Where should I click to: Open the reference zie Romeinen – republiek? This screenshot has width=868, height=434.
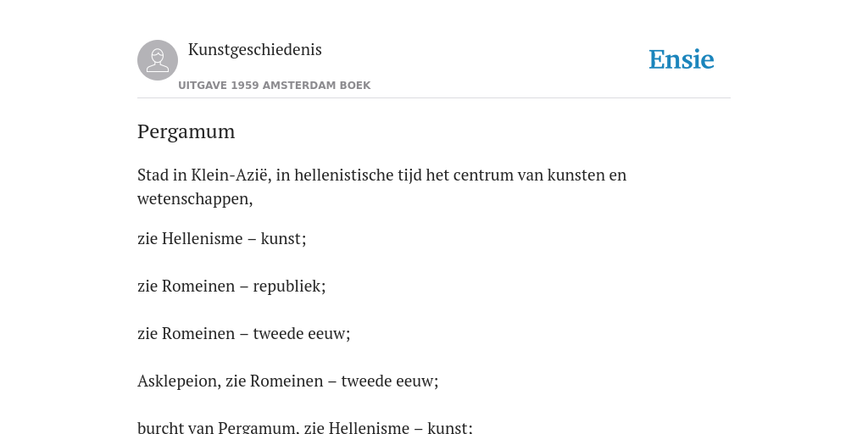click(231, 287)
